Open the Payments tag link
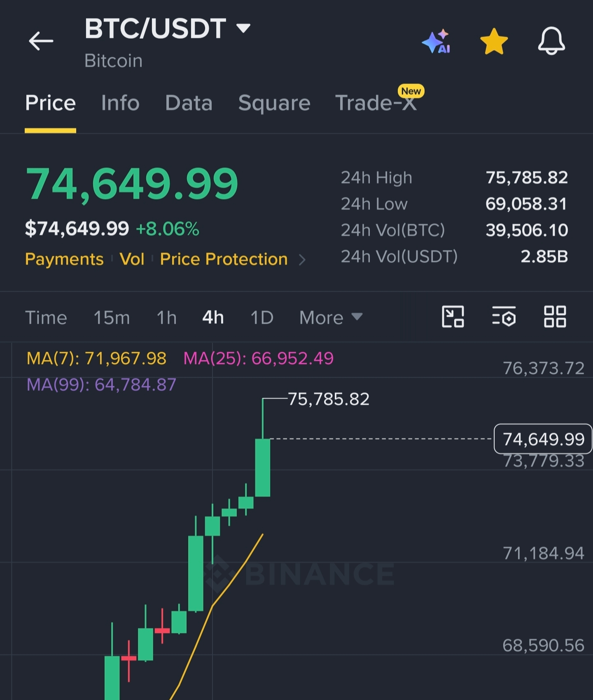This screenshot has width=593, height=700. point(64,259)
